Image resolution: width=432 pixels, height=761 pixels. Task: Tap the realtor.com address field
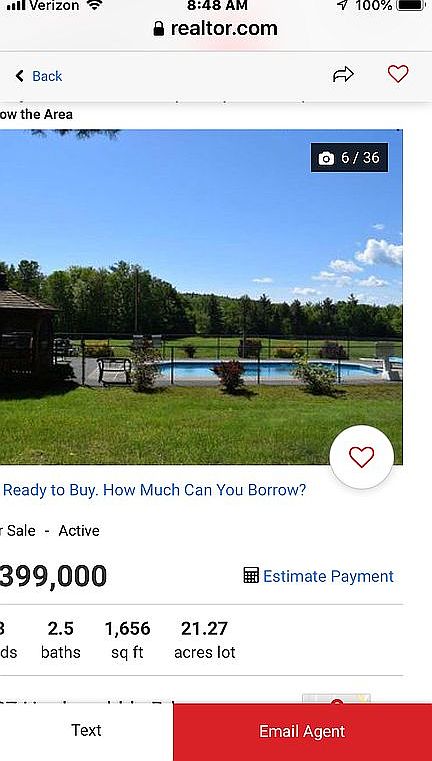[216, 29]
